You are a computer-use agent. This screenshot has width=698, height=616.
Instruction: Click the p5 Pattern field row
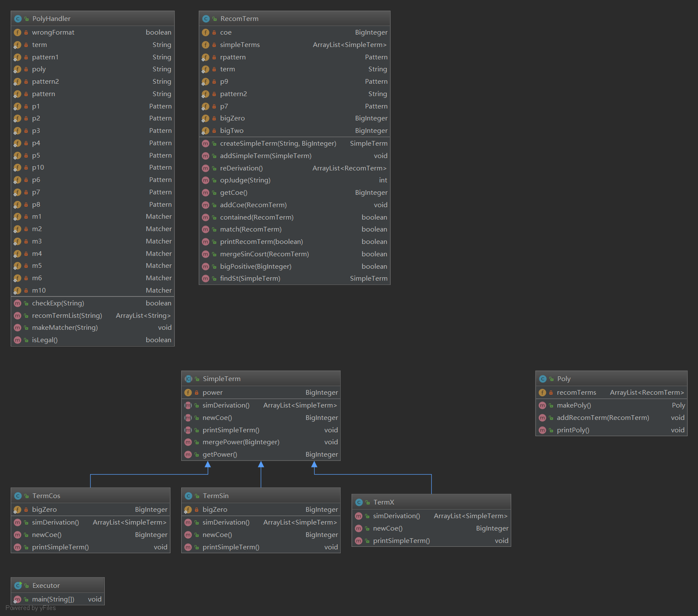pos(93,155)
